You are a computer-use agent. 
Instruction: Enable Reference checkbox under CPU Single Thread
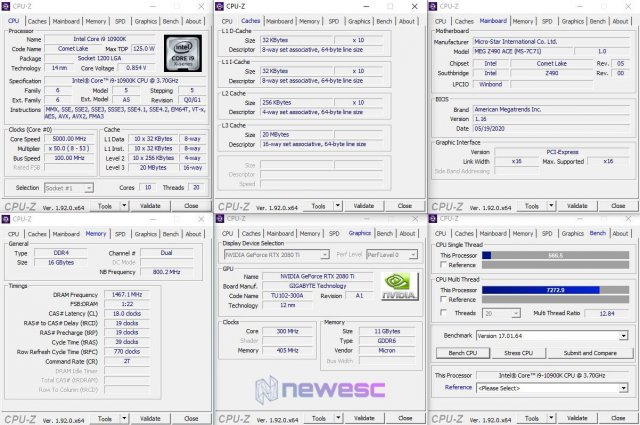pos(442,265)
